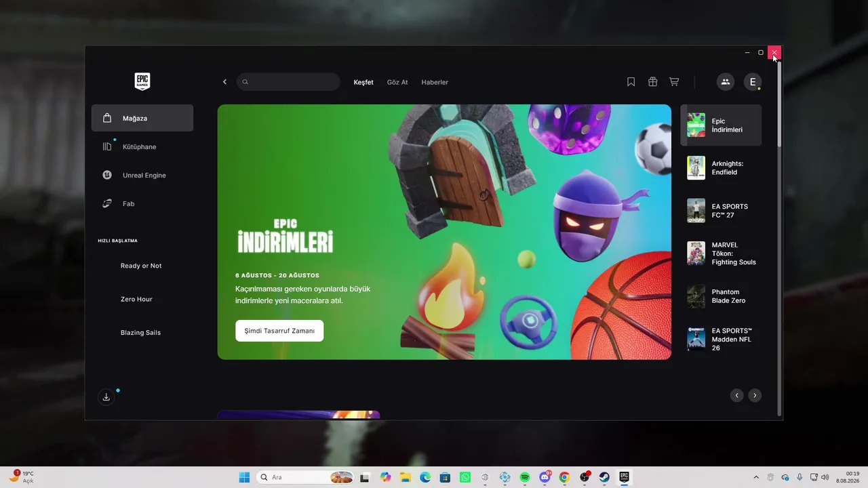Image resolution: width=868 pixels, height=488 pixels.
Task: Open Spotify from the taskbar
Action: coord(525,477)
